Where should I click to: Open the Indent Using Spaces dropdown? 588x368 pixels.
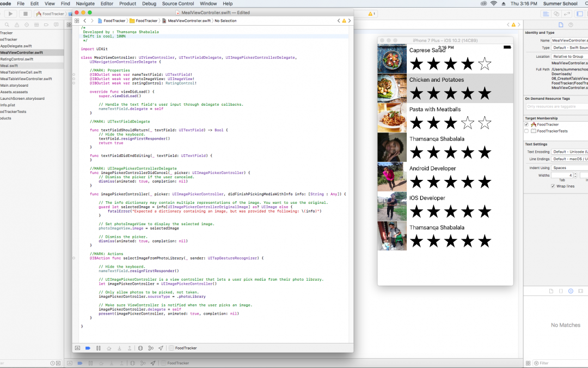click(569, 168)
